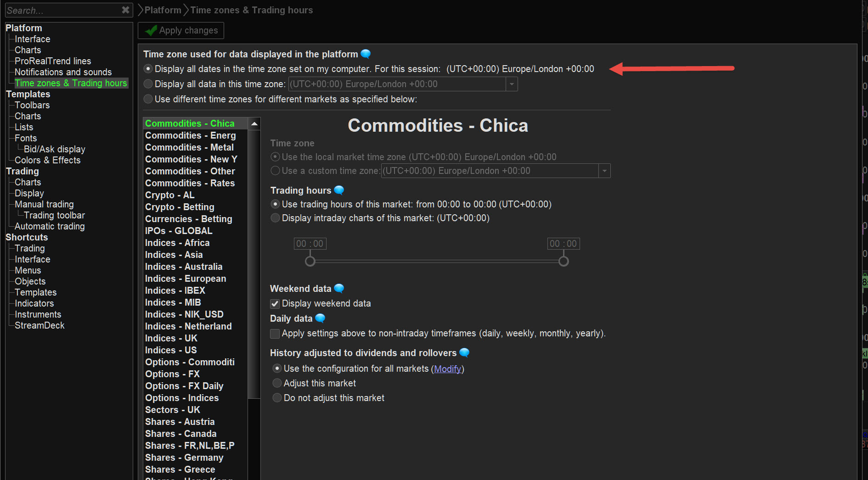Uncheck Display weekend data
868x480 pixels.
coord(275,304)
